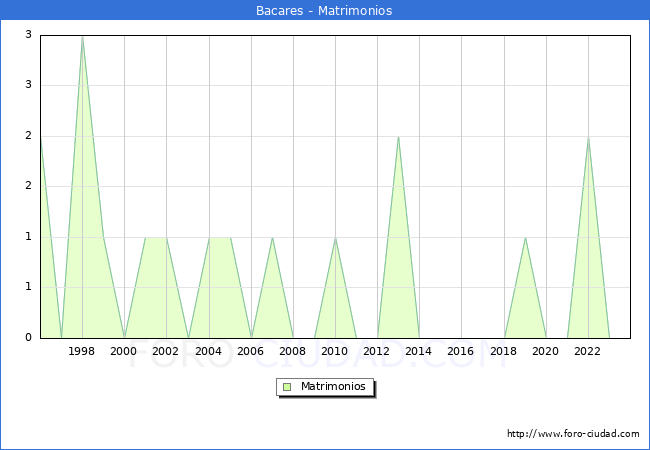Click the 2000 x-axis label
Image resolution: width=650 pixels, height=450 pixels.
(124, 351)
